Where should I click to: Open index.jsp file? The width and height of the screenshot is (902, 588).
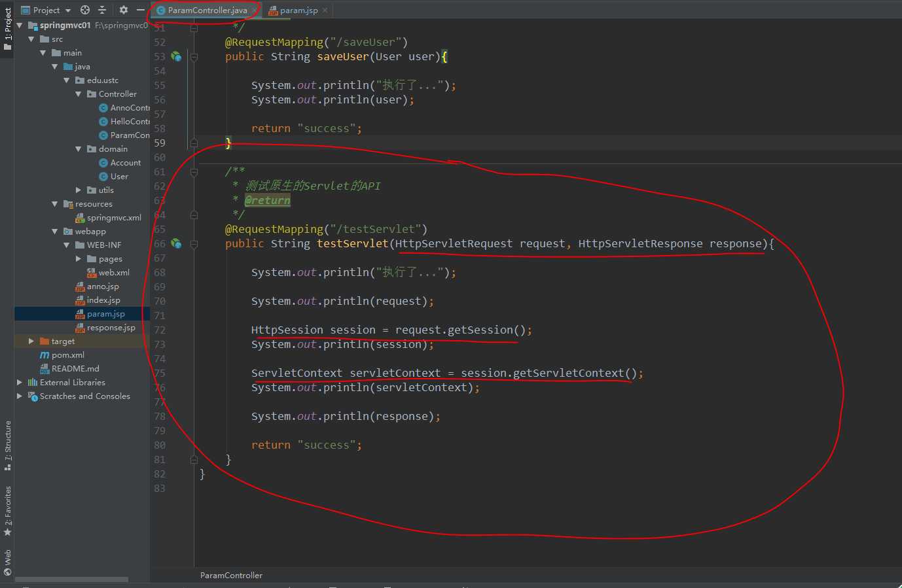[98, 300]
